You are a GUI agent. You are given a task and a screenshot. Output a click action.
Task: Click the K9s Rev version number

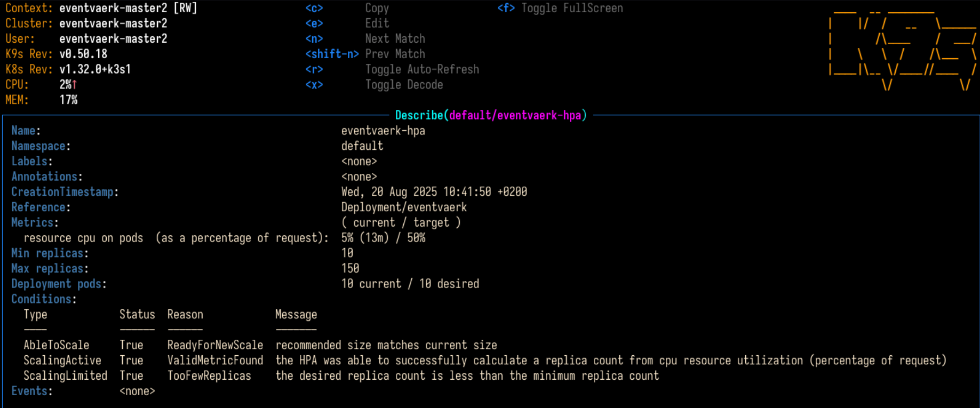(x=83, y=54)
